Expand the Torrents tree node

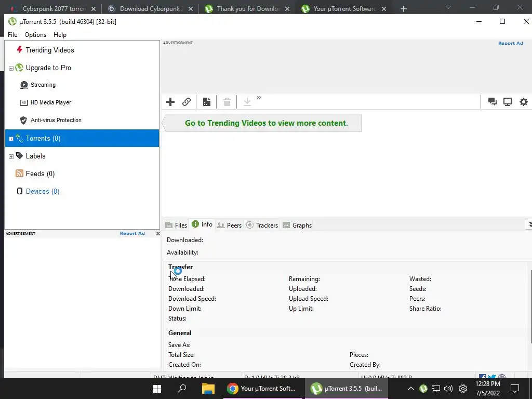point(11,139)
